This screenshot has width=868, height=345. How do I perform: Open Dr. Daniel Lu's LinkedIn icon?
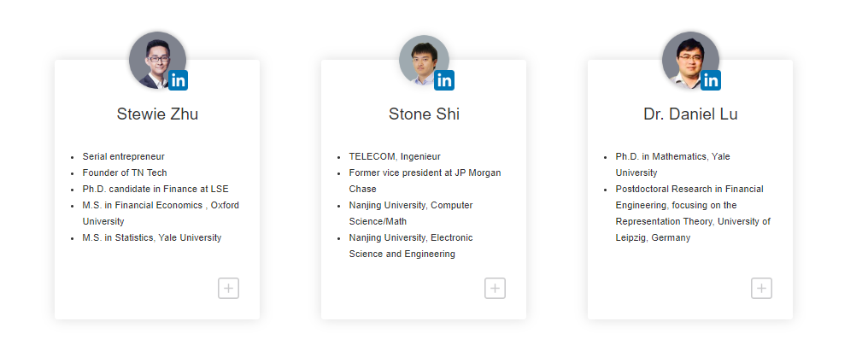711,81
